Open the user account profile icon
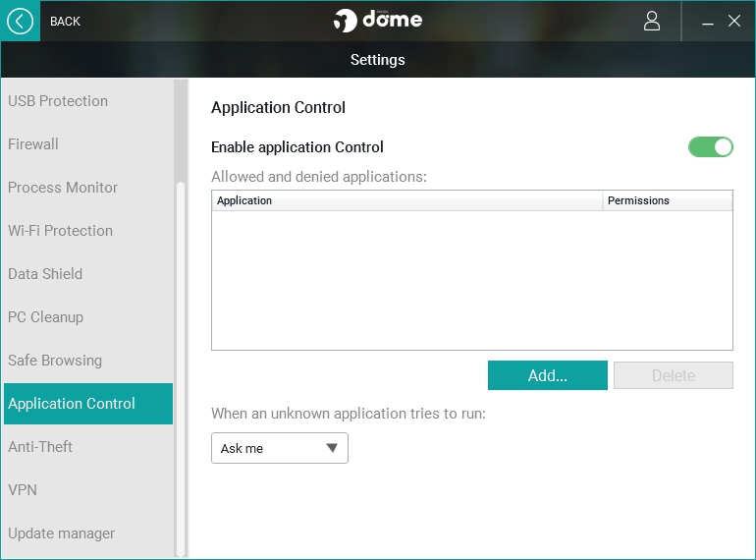Image resolution: width=756 pixels, height=560 pixels. click(652, 21)
